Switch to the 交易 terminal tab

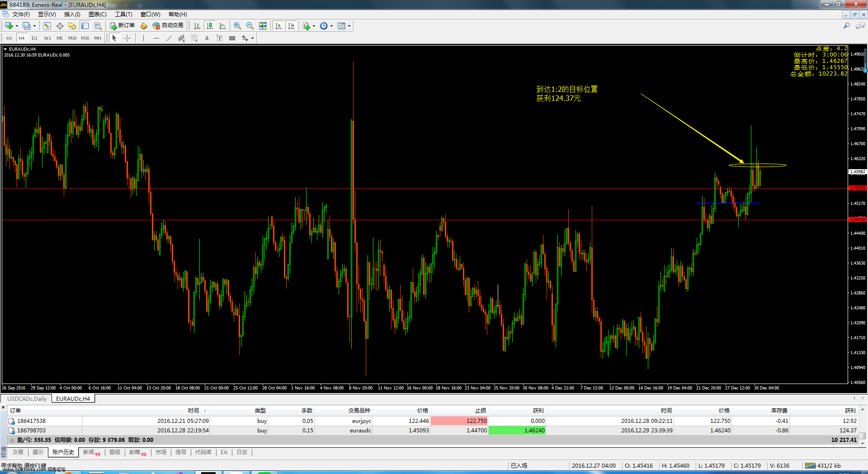tap(18, 452)
